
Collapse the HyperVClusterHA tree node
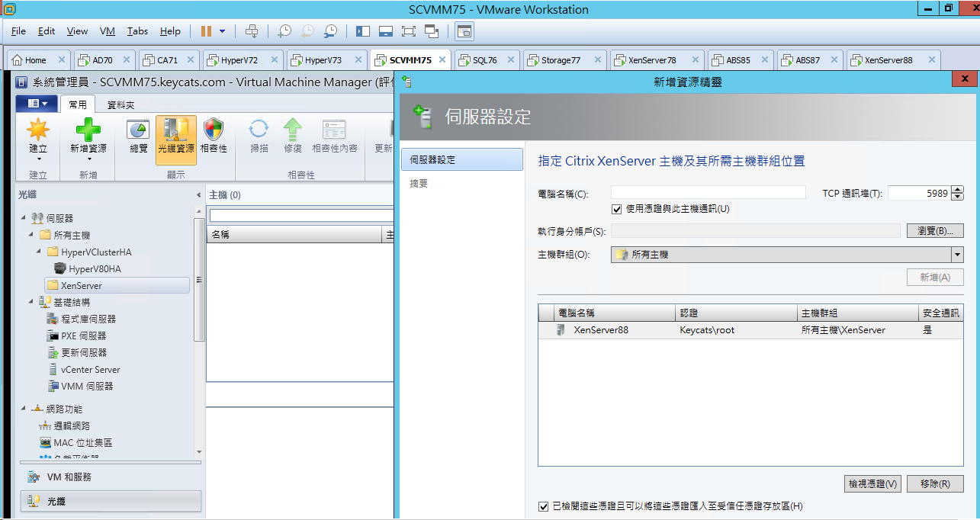pos(39,252)
